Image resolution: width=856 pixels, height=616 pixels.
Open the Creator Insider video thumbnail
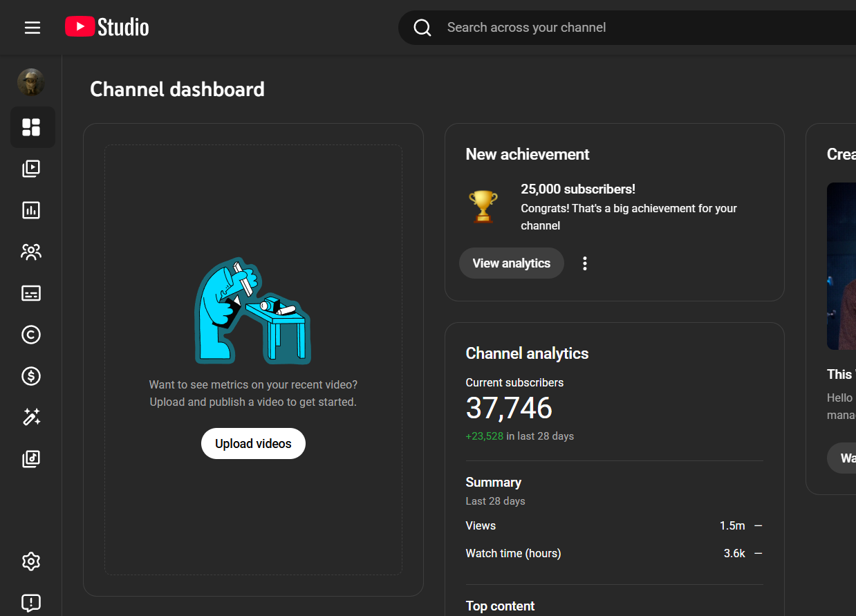pyautogui.click(x=841, y=266)
